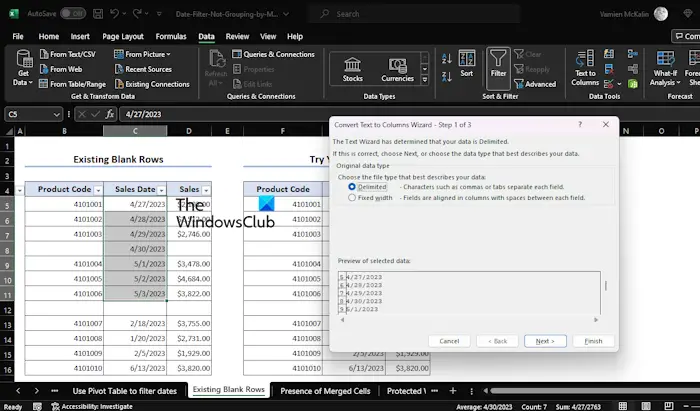
Task: Click the formula bar fx icon
Action: pos(109,114)
